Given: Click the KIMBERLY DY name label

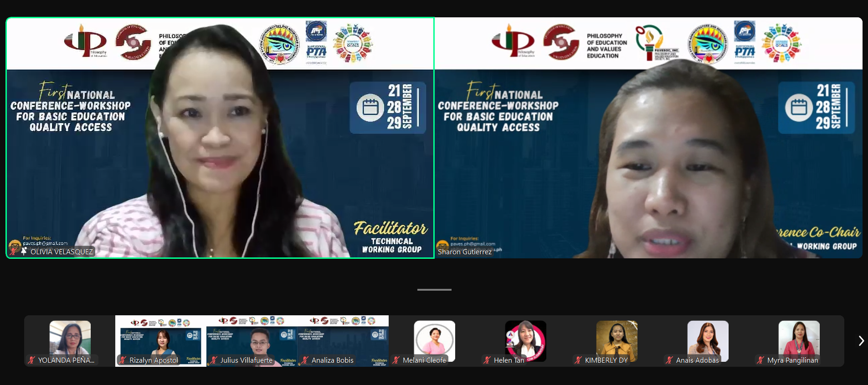Looking at the screenshot, I should tap(606, 360).
